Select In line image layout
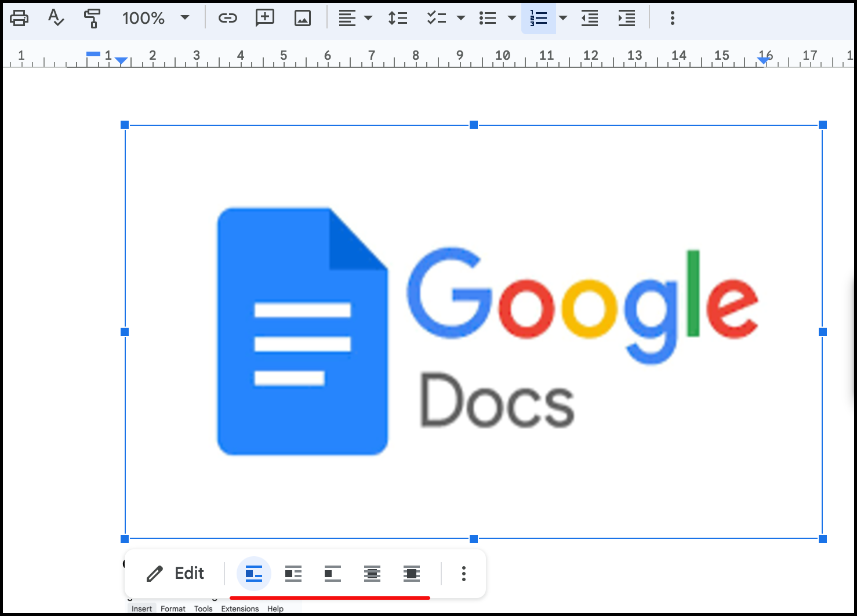 [254, 574]
